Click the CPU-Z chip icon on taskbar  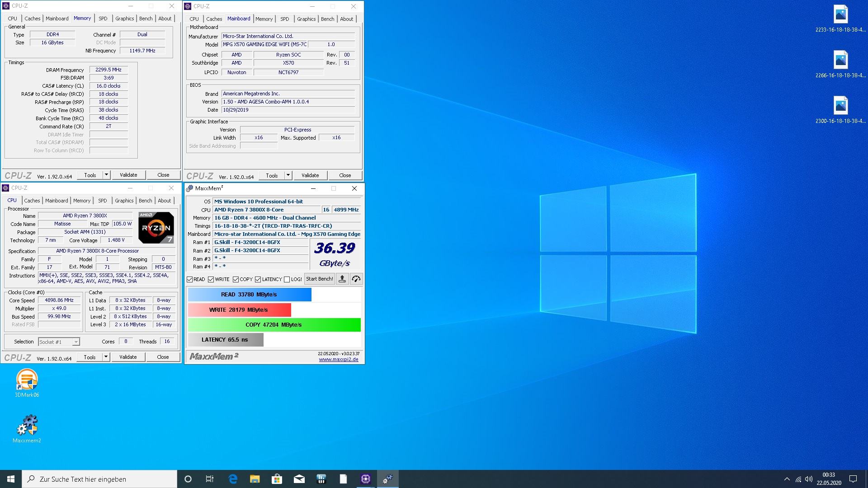pos(365,479)
